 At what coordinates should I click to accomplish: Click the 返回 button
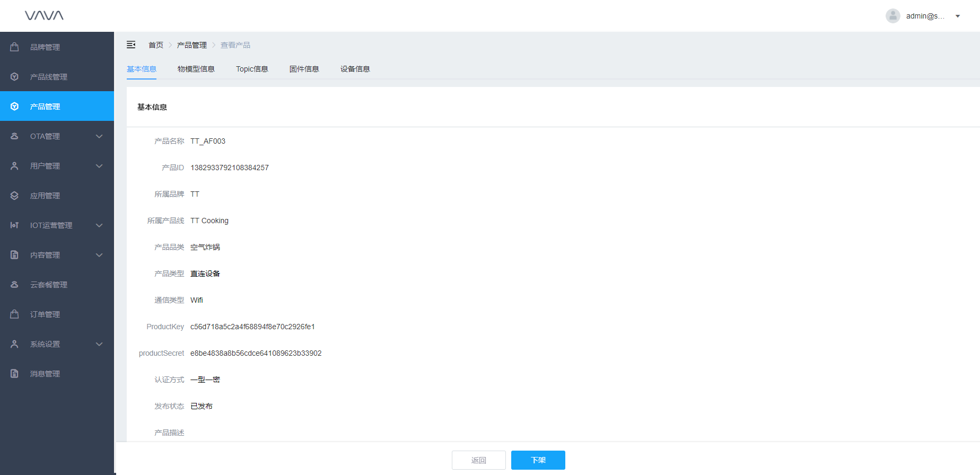click(479, 460)
